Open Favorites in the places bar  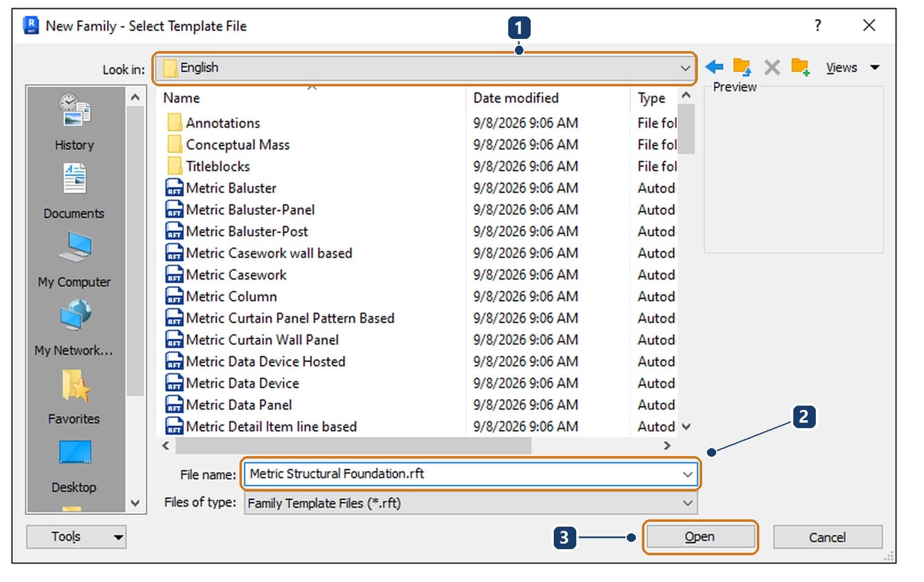pyautogui.click(x=75, y=384)
